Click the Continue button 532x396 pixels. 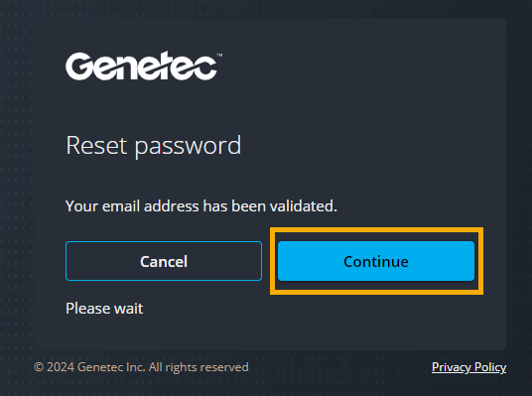pos(376,261)
